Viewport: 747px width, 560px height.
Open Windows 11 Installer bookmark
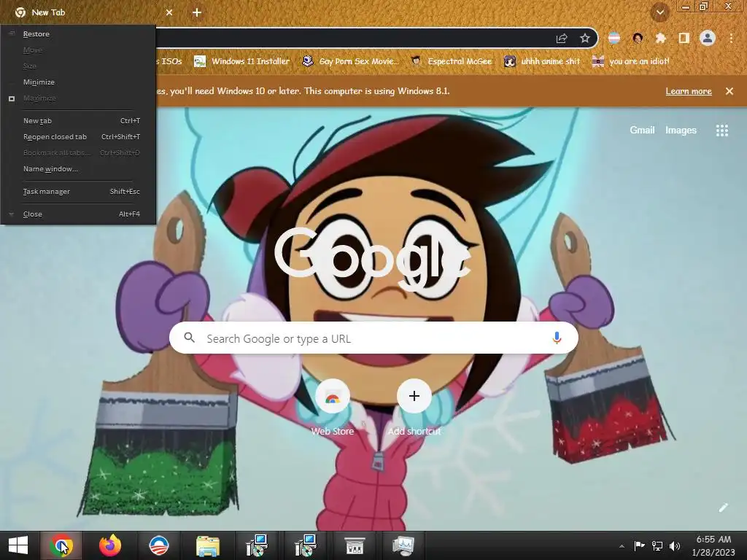(x=242, y=61)
